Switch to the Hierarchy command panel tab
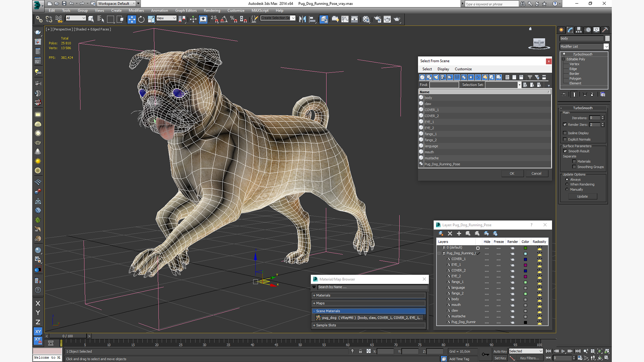 point(579,30)
